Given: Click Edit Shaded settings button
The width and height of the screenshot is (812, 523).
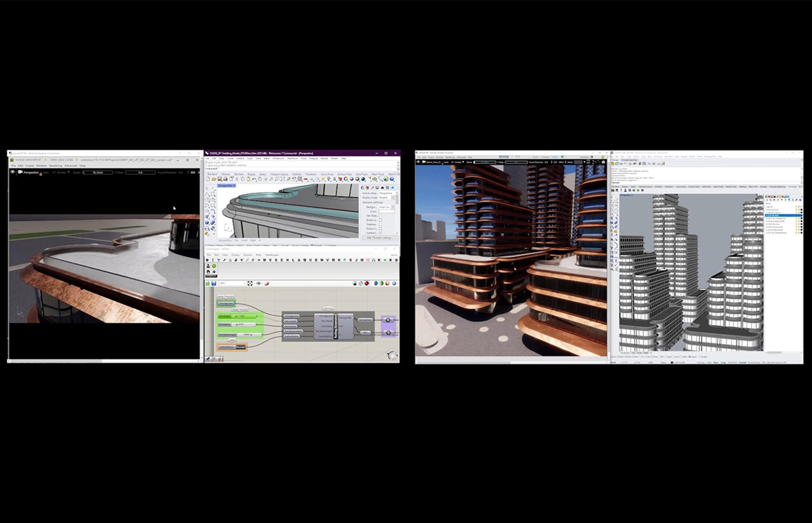Looking at the screenshot, I should [380, 238].
